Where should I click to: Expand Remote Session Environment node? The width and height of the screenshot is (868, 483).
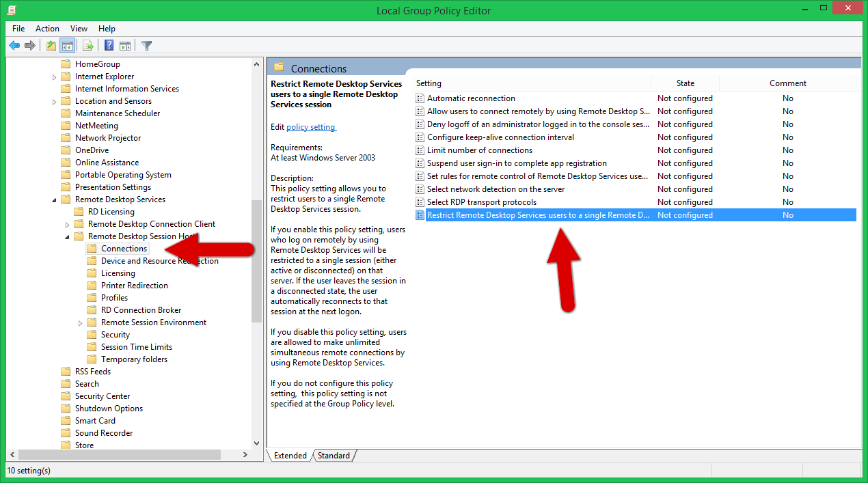tap(81, 323)
